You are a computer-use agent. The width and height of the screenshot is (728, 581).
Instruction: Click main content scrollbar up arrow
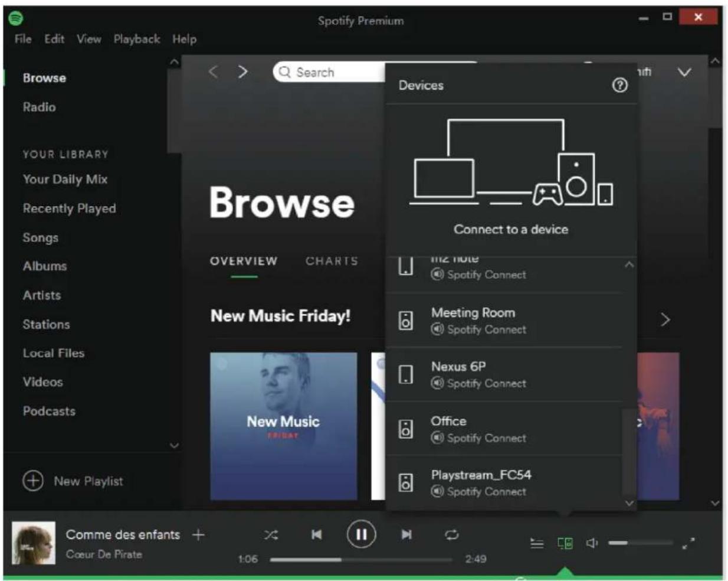coord(716,61)
